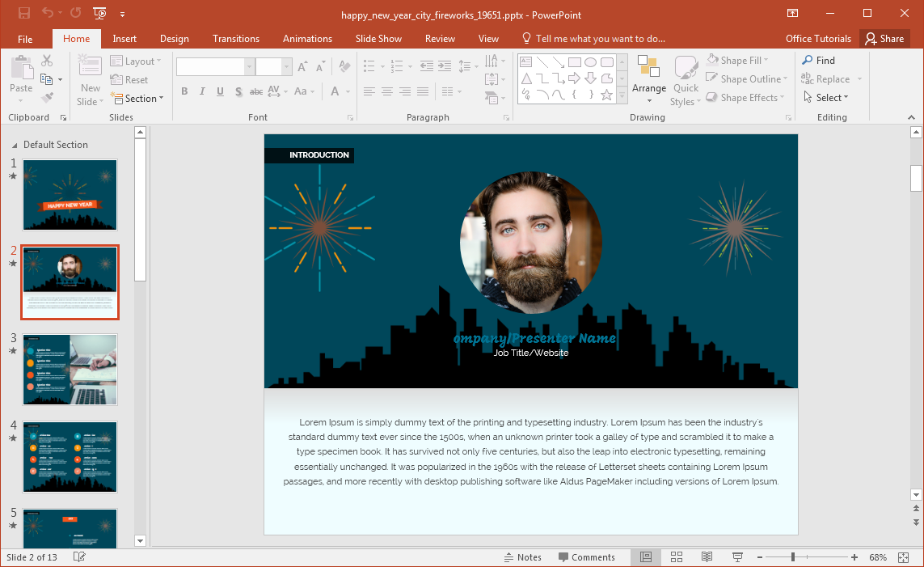Expand the Layout dropdown

136,61
